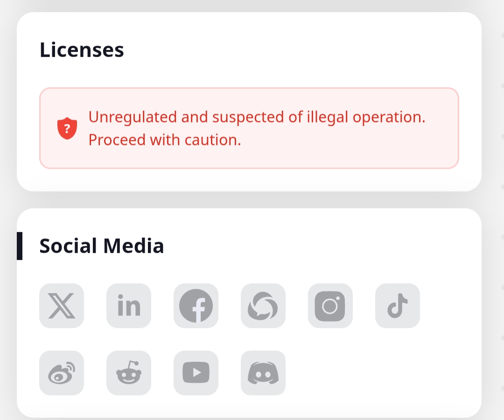Viewport: 504px width, 420px height.
Task: Click the black marker bar beside Social Media
Action: tap(20, 246)
